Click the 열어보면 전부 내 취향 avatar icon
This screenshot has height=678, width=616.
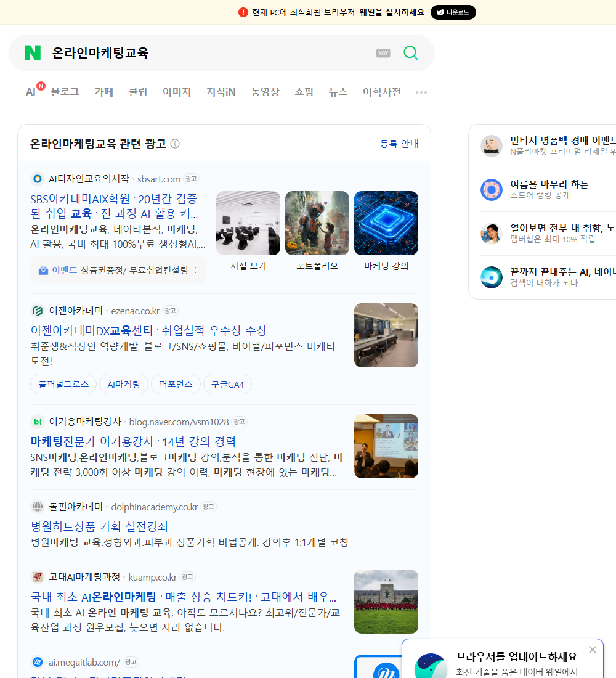(x=492, y=234)
